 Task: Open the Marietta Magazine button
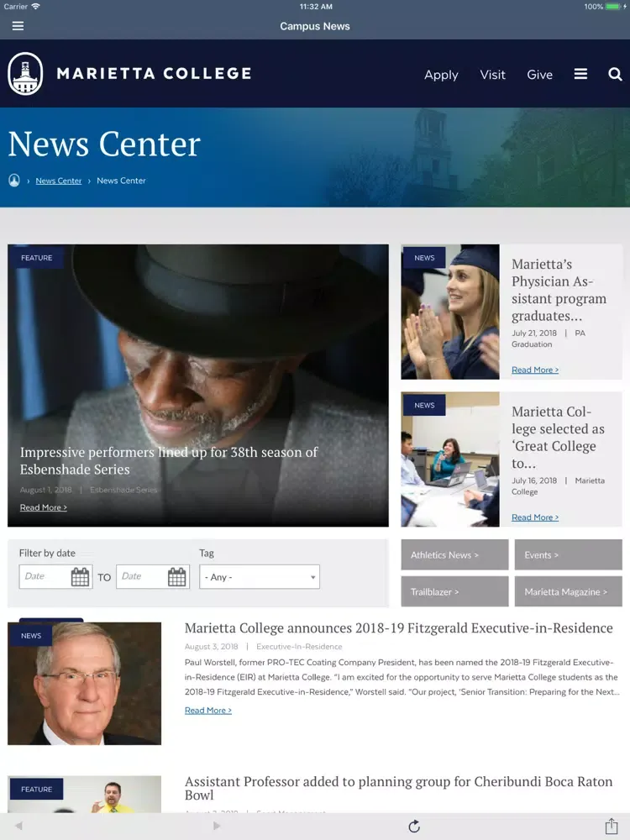coord(568,591)
